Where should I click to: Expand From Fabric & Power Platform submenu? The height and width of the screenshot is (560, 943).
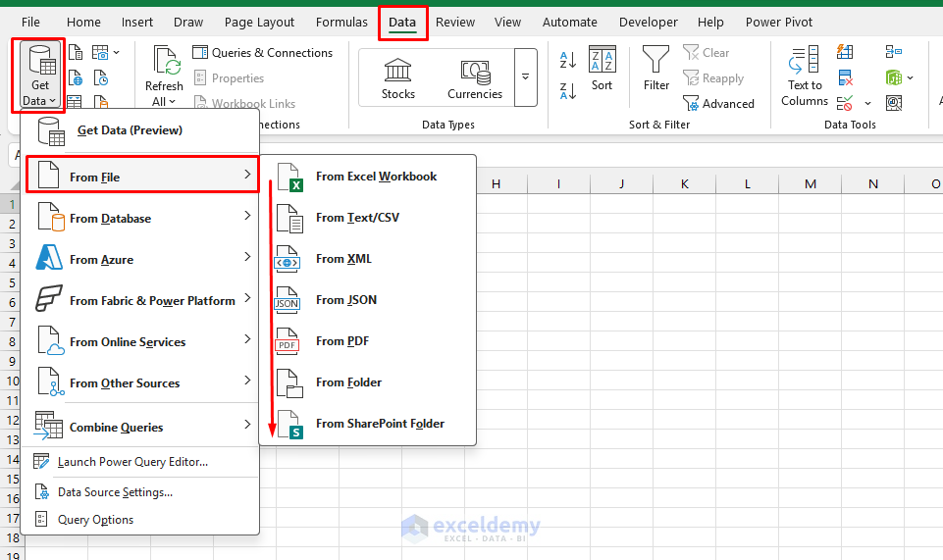(x=140, y=300)
